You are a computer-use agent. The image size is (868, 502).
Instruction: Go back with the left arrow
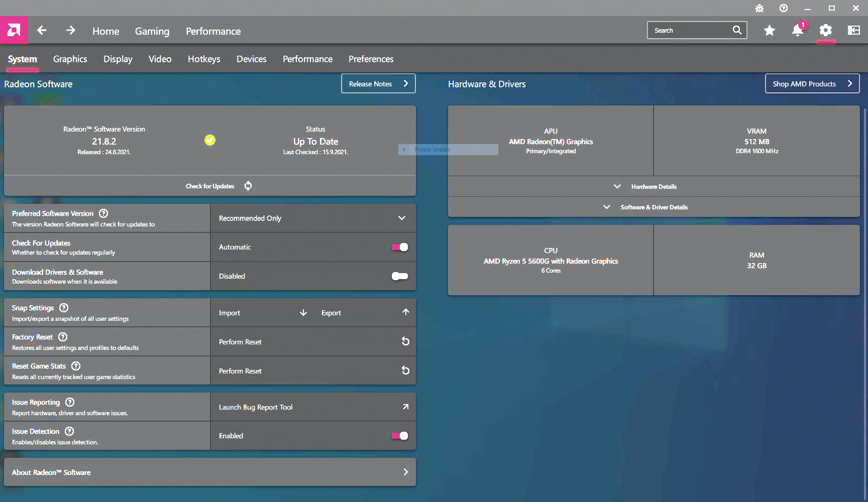[x=42, y=30]
